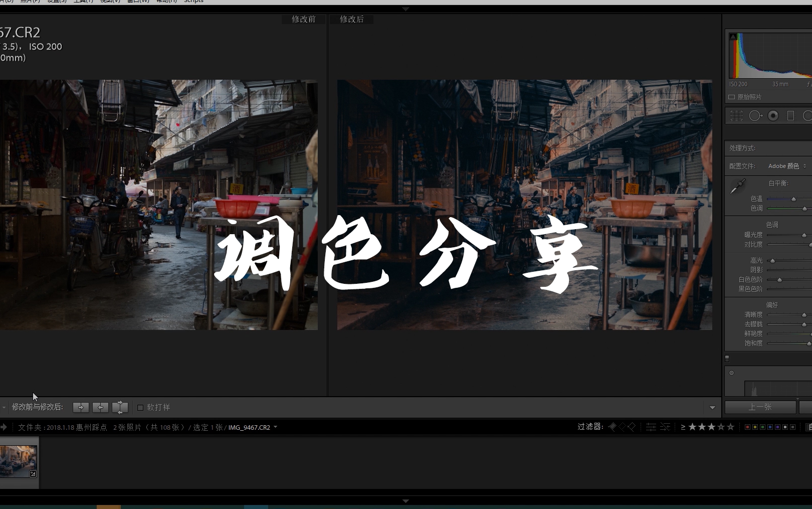Toggle red color label filter
Screen dimensions: 812x509
tap(748, 427)
